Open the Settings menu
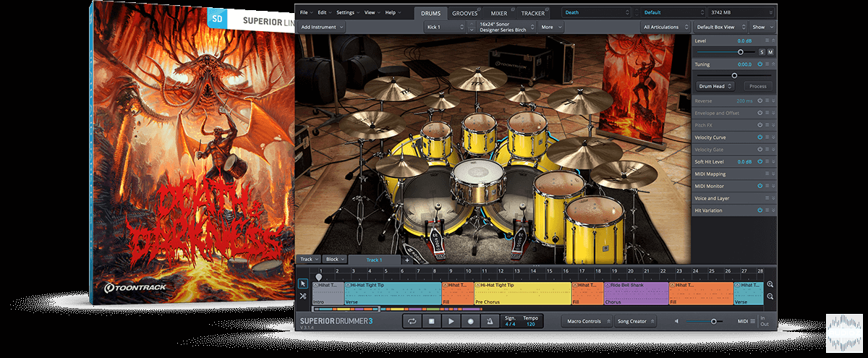 click(347, 12)
